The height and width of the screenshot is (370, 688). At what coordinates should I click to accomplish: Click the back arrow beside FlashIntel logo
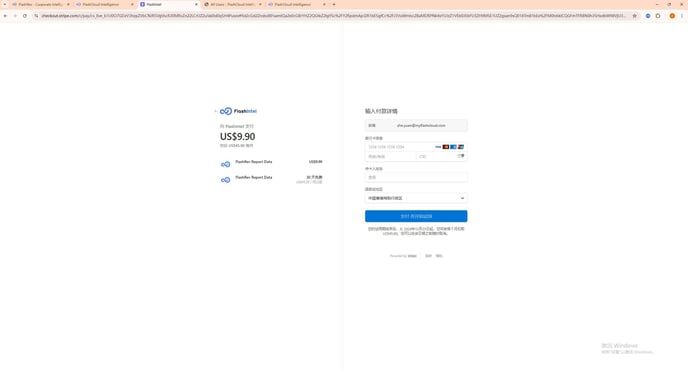click(x=215, y=111)
